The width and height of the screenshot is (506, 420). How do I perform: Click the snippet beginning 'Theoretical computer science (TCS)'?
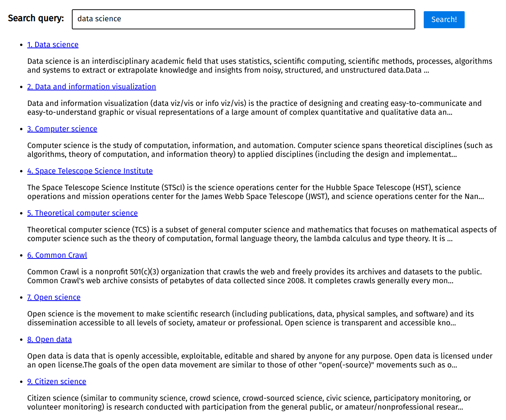pyautogui.click(x=262, y=234)
